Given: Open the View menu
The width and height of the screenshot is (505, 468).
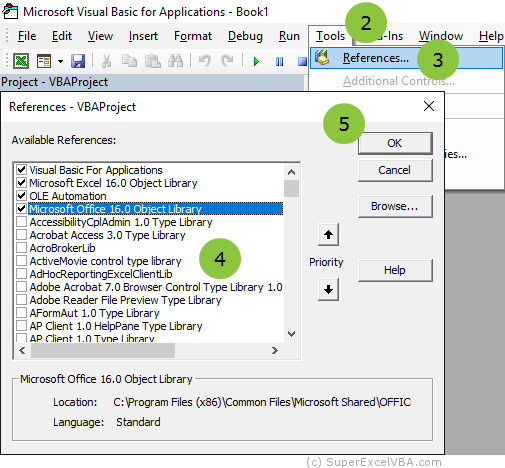Looking at the screenshot, I should pos(100,36).
